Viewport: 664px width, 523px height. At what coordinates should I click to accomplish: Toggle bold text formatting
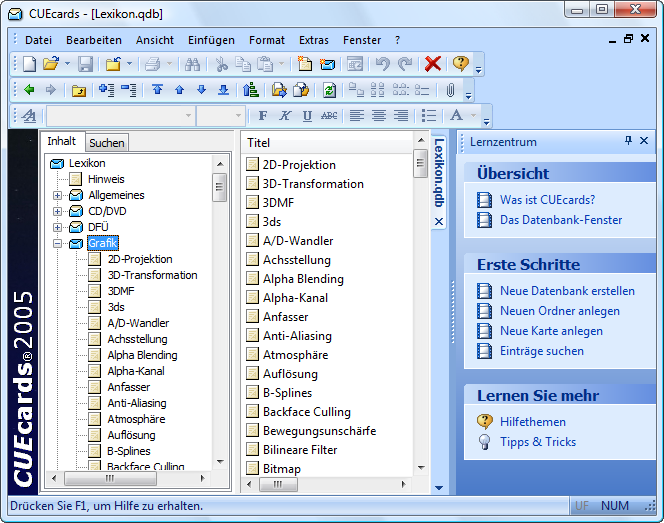[263, 116]
